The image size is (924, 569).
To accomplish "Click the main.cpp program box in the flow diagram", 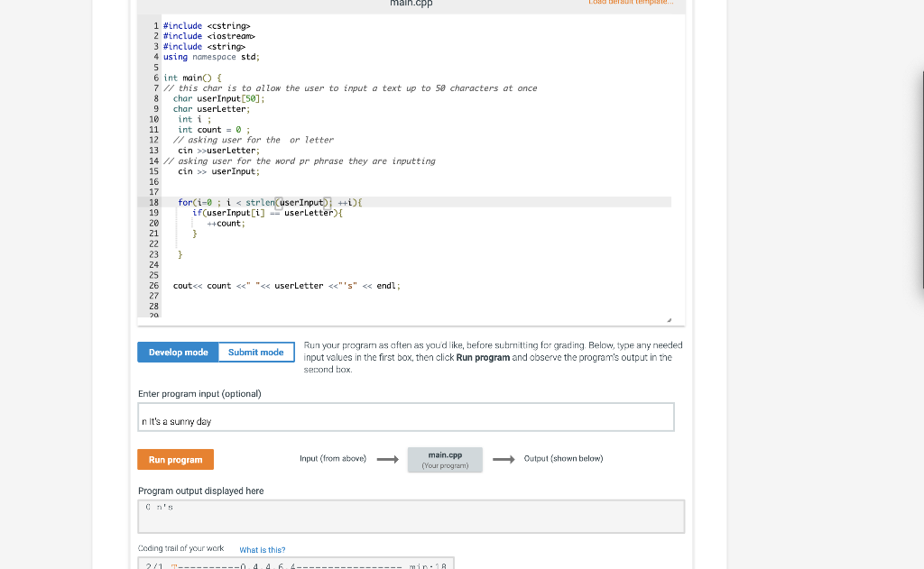I will [445, 460].
